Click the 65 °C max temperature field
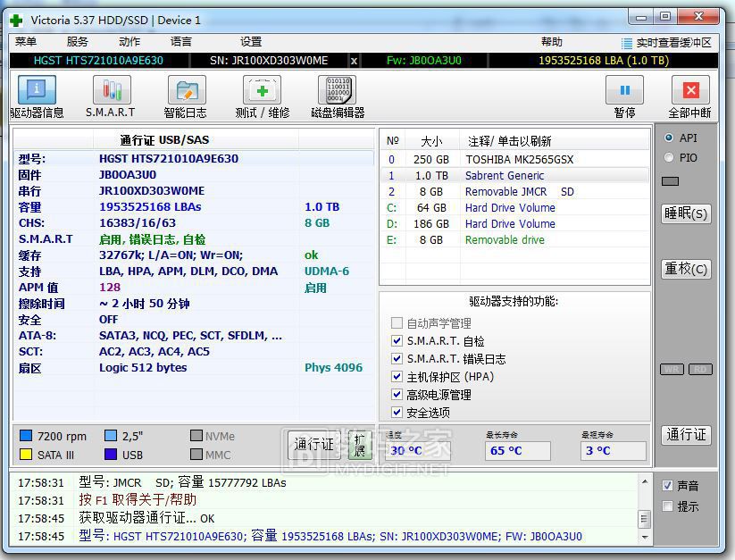Screen dimensions: 735x560 coord(517,451)
